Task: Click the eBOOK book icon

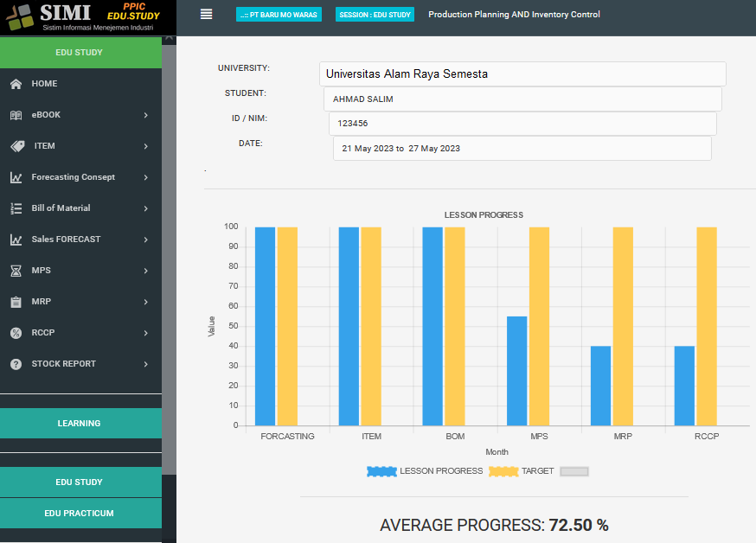Action: (16, 115)
